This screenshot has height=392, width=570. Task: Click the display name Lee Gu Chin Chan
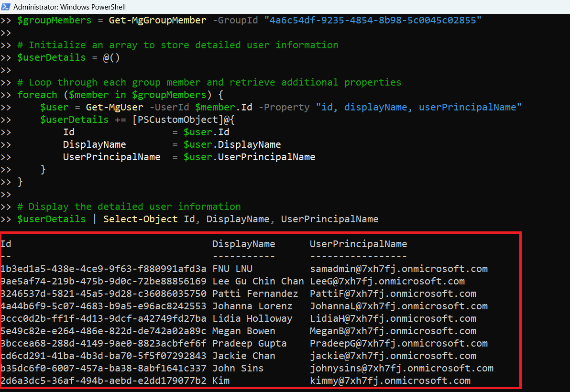pyautogui.click(x=258, y=281)
